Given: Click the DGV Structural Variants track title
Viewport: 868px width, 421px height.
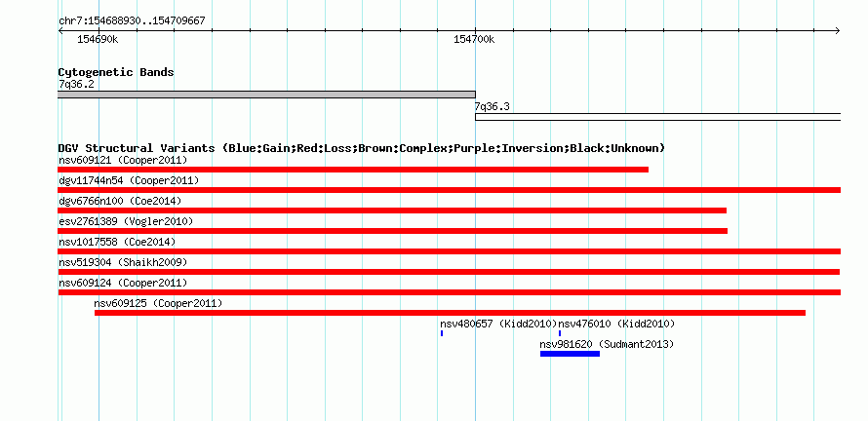Looking at the screenshot, I should pyautogui.click(x=362, y=148).
